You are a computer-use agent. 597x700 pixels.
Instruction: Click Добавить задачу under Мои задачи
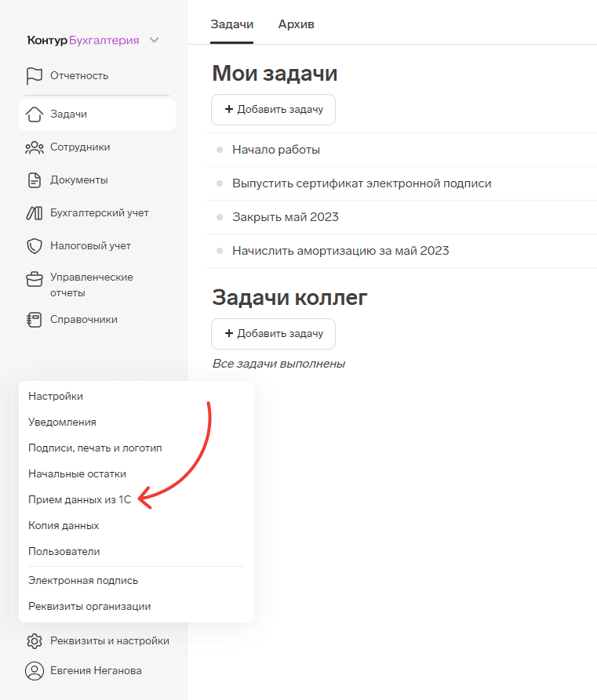point(273,110)
